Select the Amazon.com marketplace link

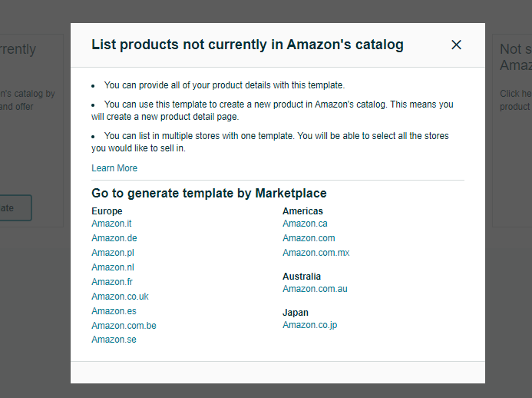pos(309,238)
